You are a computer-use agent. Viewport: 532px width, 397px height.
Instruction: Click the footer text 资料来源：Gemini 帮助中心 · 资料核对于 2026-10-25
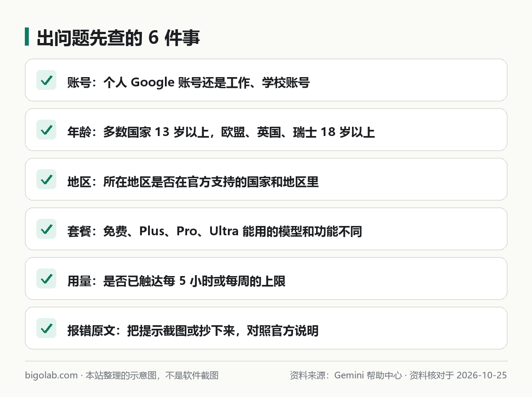click(398, 375)
